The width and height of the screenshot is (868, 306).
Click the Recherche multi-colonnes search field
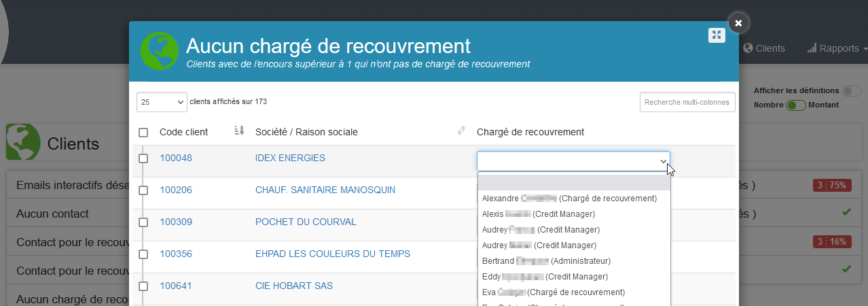pos(687,102)
